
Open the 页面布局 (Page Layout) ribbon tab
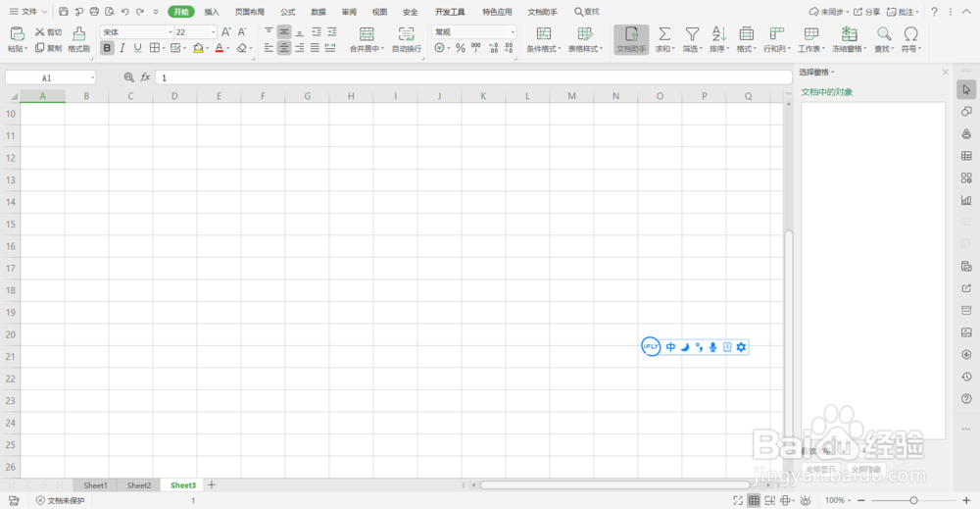pos(250,12)
